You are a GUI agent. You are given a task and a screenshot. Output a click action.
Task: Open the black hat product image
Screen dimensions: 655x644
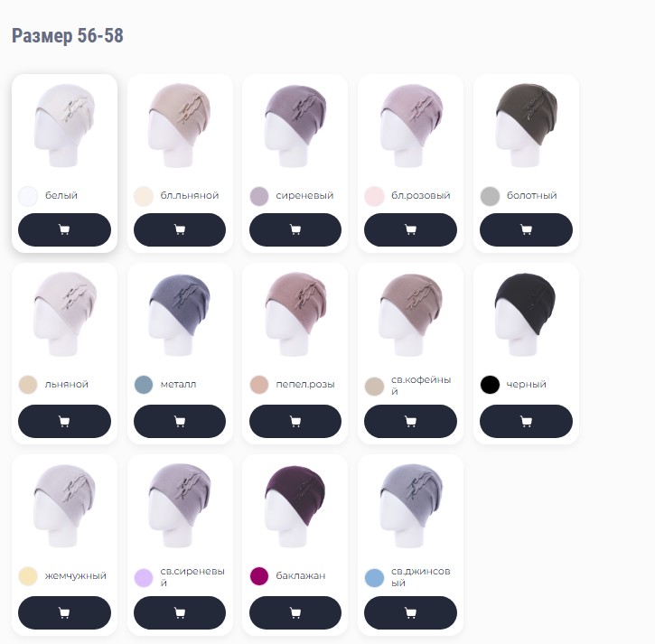526,314
